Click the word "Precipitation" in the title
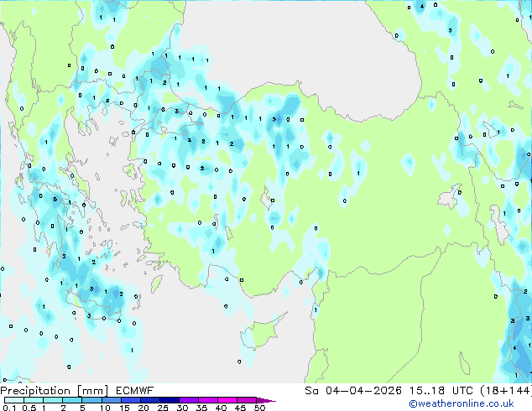 (35, 391)
